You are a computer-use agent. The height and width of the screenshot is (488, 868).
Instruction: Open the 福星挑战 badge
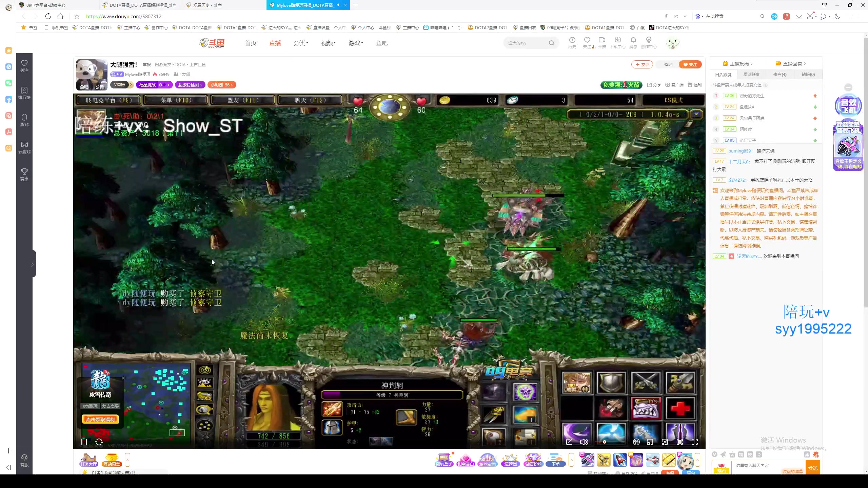pos(154,85)
